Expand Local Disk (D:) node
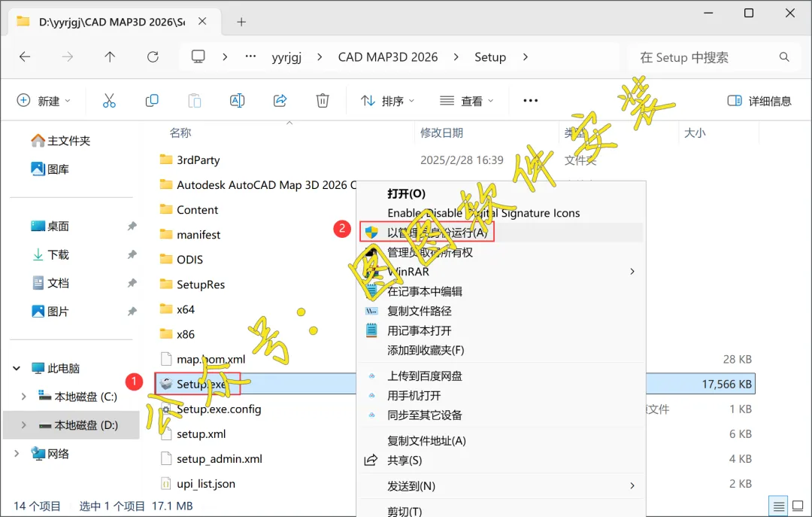 [x=23, y=425]
